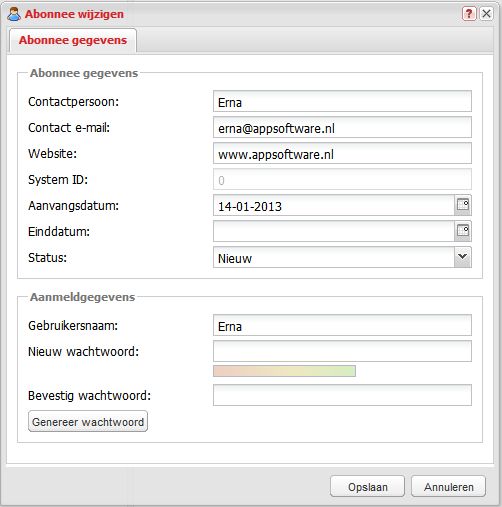Open the Aanvangsdatum calendar picker
502x507 pixels.
[463, 205]
